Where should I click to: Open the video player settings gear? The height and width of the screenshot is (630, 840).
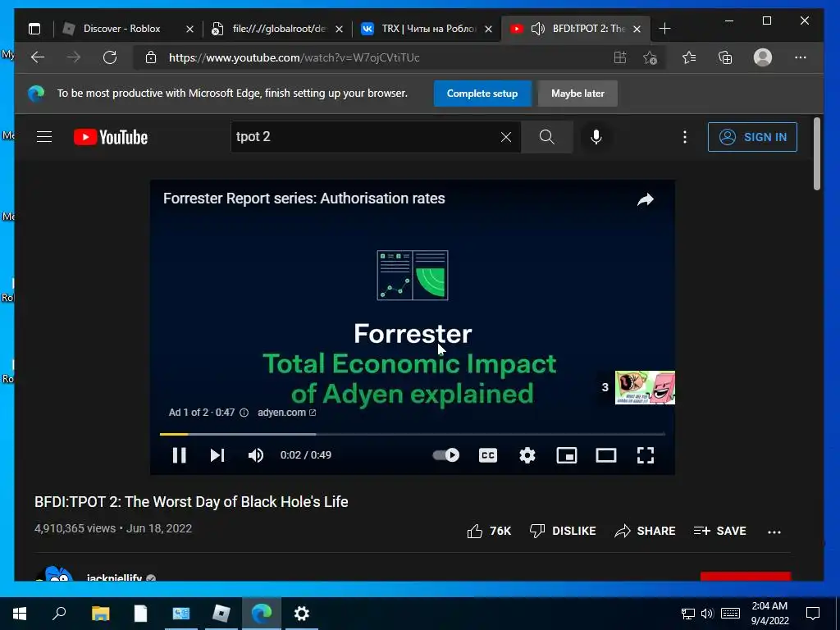[x=527, y=455]
